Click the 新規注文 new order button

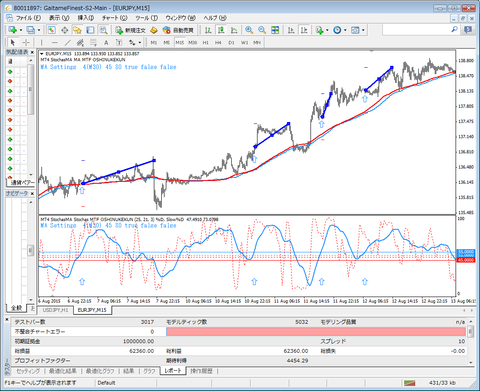coord(130,30)
